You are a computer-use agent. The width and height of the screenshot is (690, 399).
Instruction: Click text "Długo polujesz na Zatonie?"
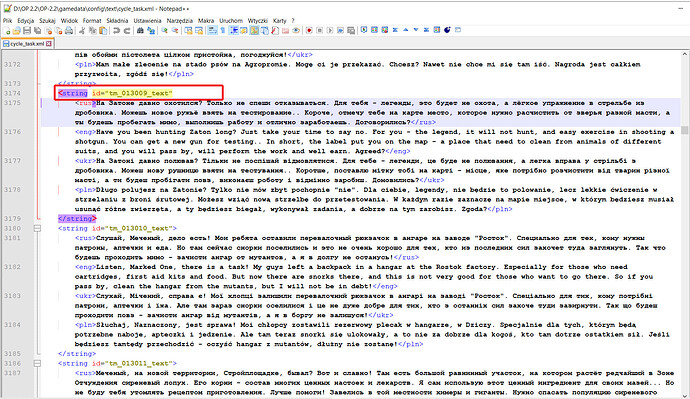tap(151, 190)
